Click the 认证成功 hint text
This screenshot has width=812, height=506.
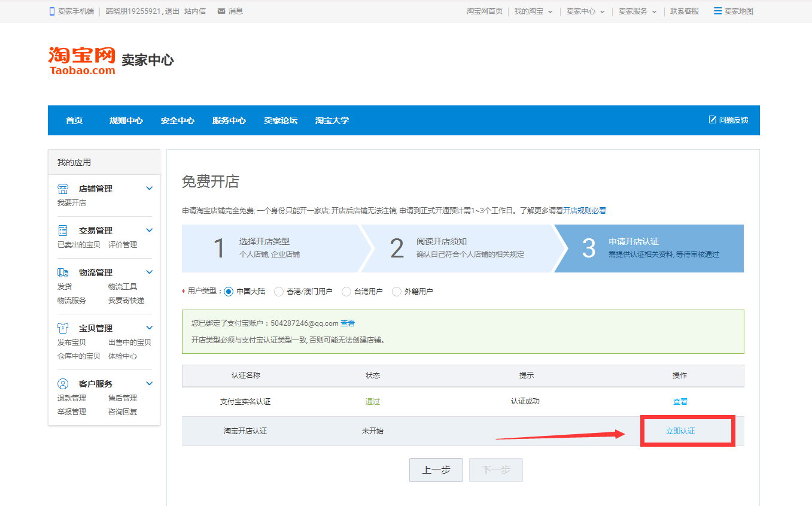pos(525,401)
